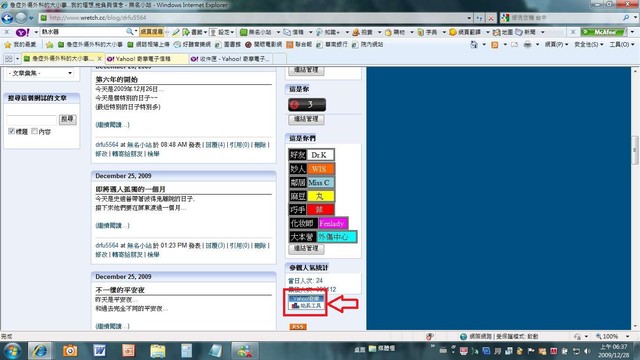
Task: Click the 搜尋 button in blog search box
Action: coord(68,119)
